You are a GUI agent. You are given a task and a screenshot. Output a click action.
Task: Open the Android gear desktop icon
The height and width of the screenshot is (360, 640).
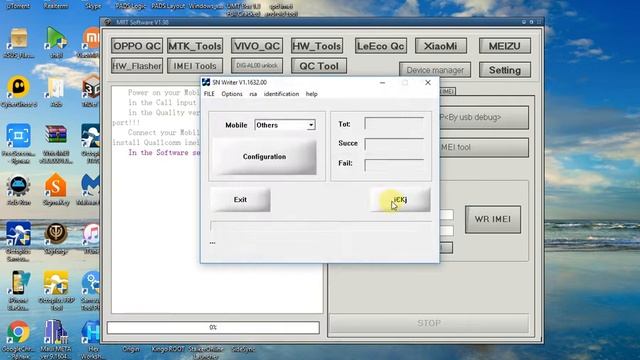pos(18,190)
